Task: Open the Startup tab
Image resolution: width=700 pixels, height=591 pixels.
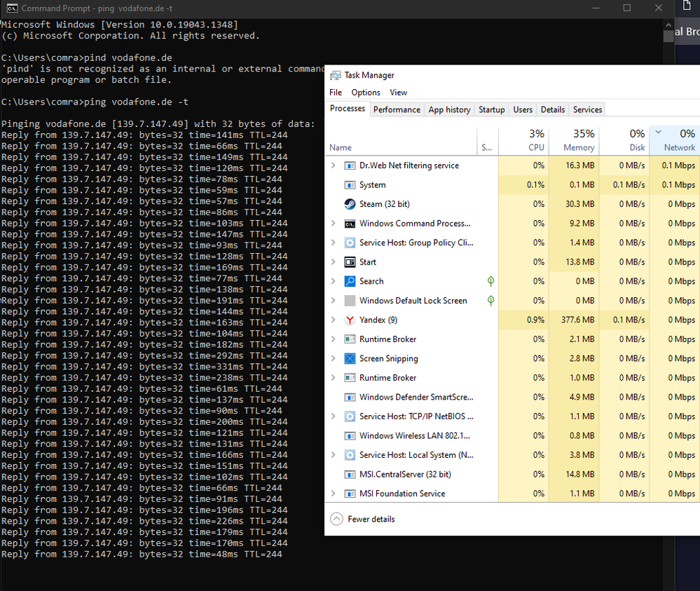Action: point(491,109)
